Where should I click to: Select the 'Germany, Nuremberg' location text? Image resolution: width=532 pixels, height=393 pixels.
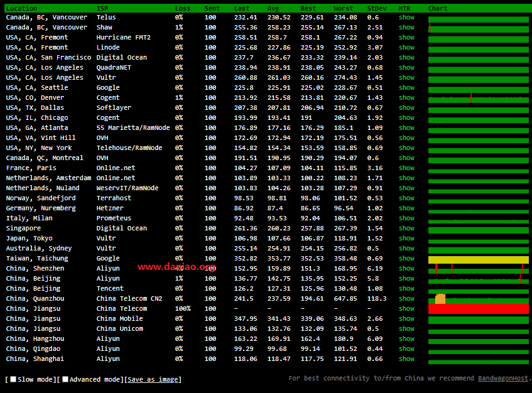pyautogui.click(x=41, y=208)
